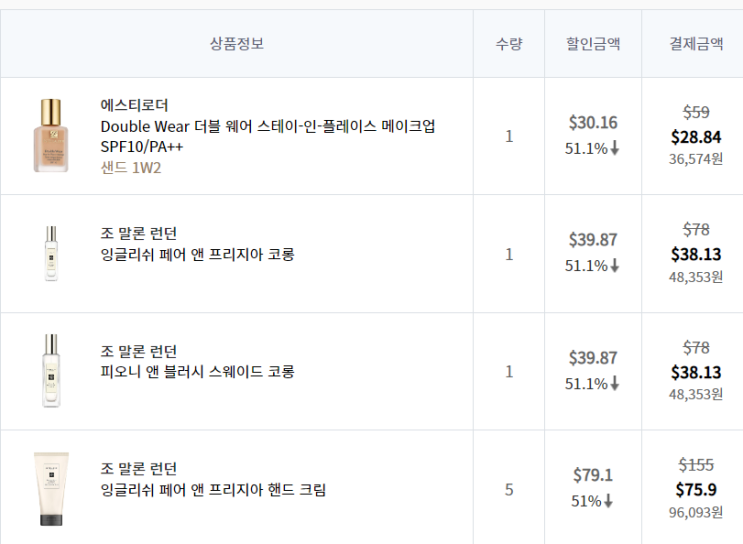The height and width of the screenshot is (544, 743).
Task: Click the $28.84 payment price
Action: (x=696, y=136)
